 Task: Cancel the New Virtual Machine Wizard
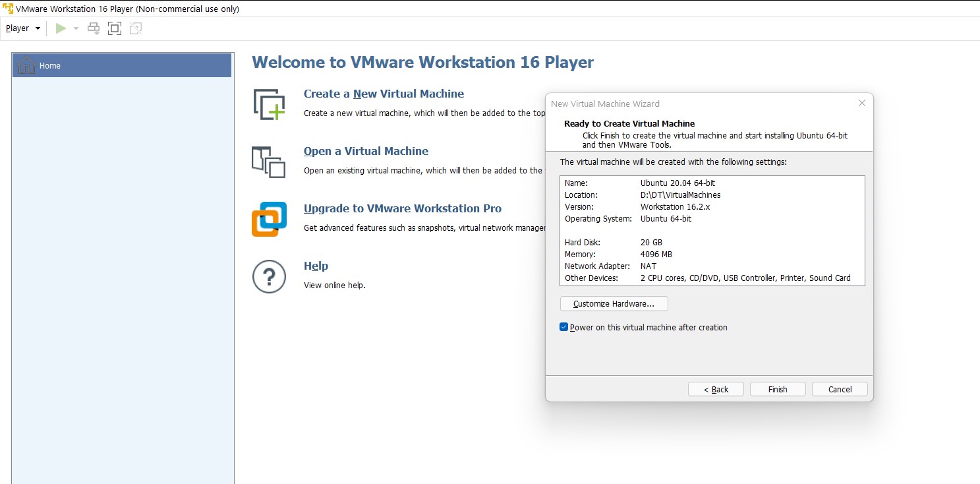(840, 389)
